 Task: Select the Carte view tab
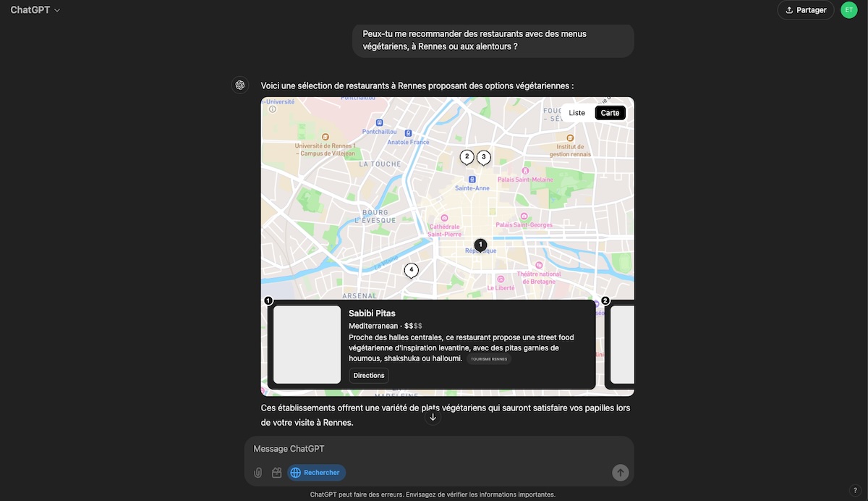coord(610,113)
